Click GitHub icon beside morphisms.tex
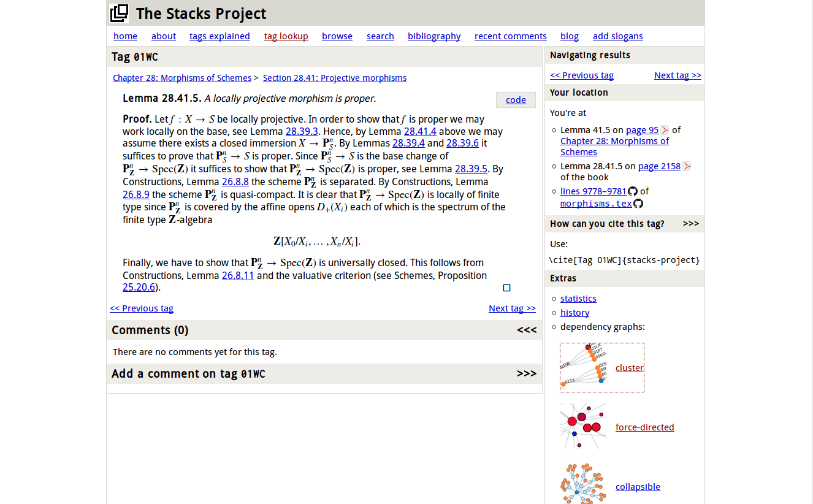Screen dimensions: 813x504 (638, 204)
